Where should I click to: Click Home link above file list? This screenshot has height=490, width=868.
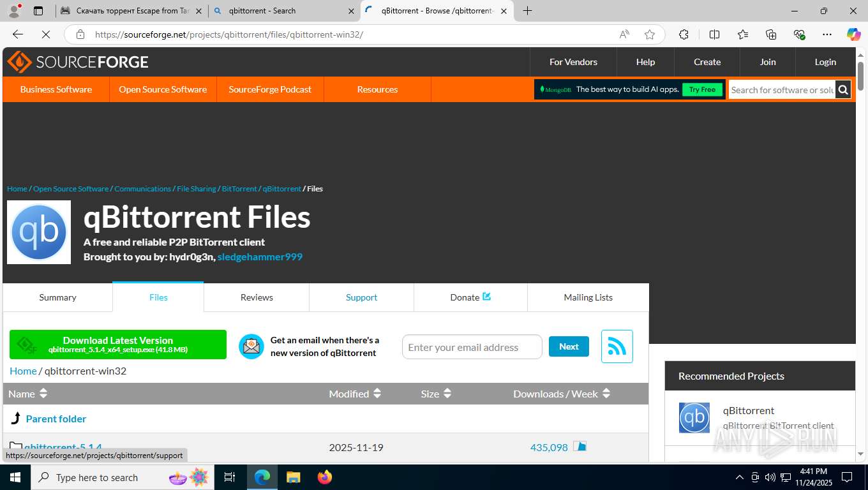(x=23, y=371)
